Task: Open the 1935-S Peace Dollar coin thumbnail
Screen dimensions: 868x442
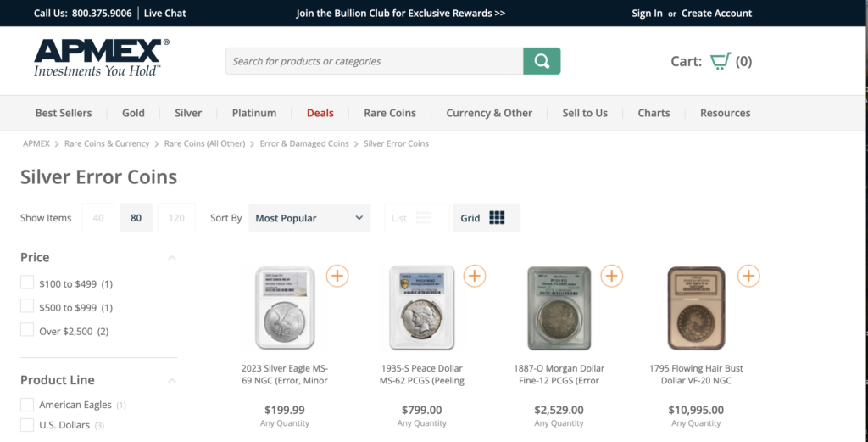Action: pyautogui.click(x=422, y=308)
